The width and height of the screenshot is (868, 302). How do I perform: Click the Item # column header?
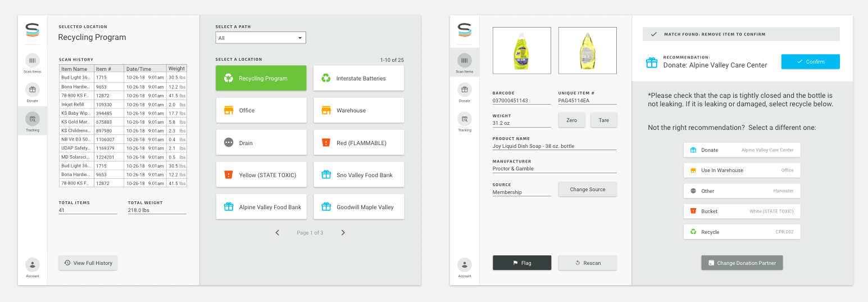click(x=109, y=69)
